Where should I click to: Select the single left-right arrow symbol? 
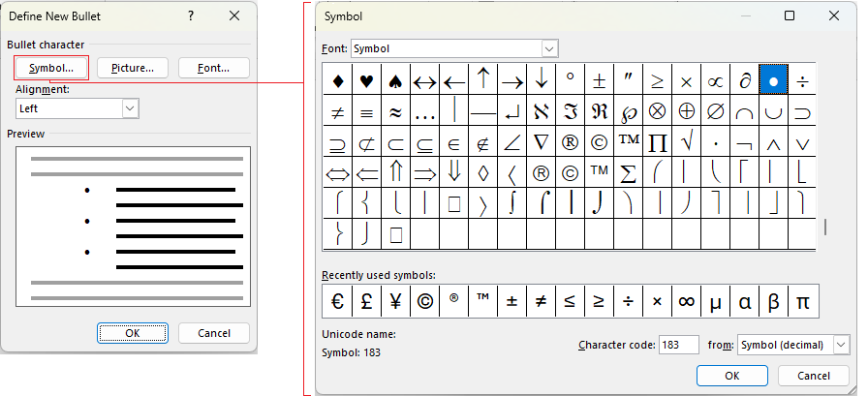tap(424, 82)
